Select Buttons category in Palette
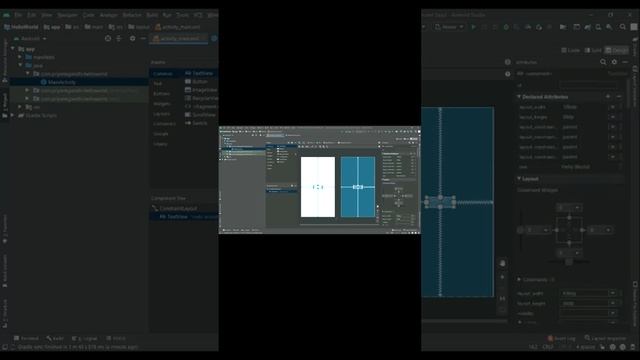Screen dimensions: 640x360 click(x=162, y=93)
